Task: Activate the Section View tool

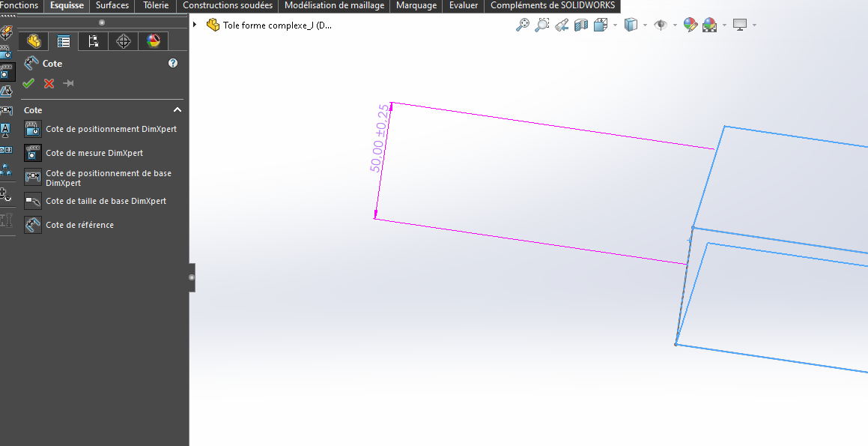Action: (x=581, y=25)
